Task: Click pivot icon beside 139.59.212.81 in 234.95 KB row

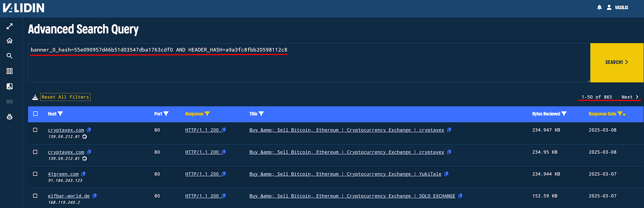Action: (84, 159)
